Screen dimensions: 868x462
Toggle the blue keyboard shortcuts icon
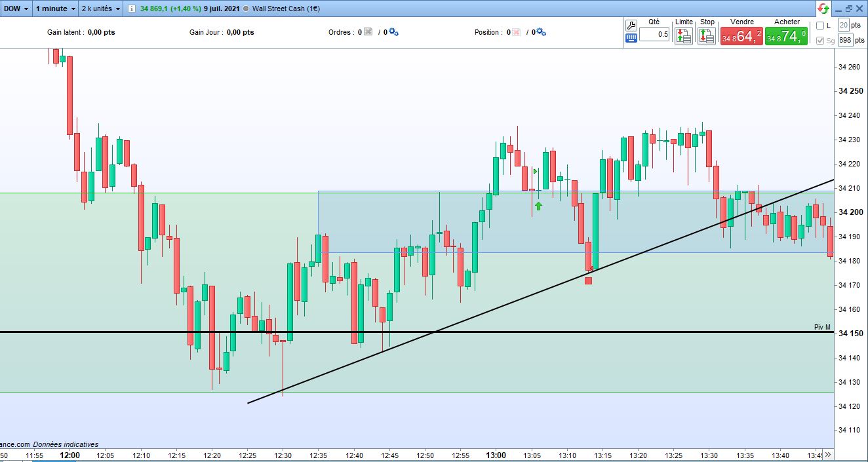coord(631,38)
